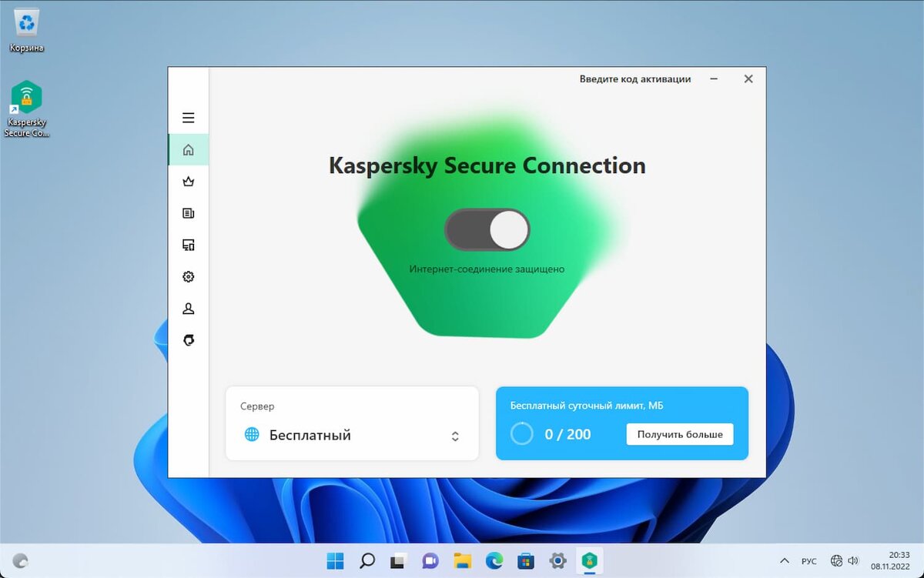Minimize the Kaspersky Secure Connection window
The height and width of the screenshot is (578, 924).
click(714, 79)
